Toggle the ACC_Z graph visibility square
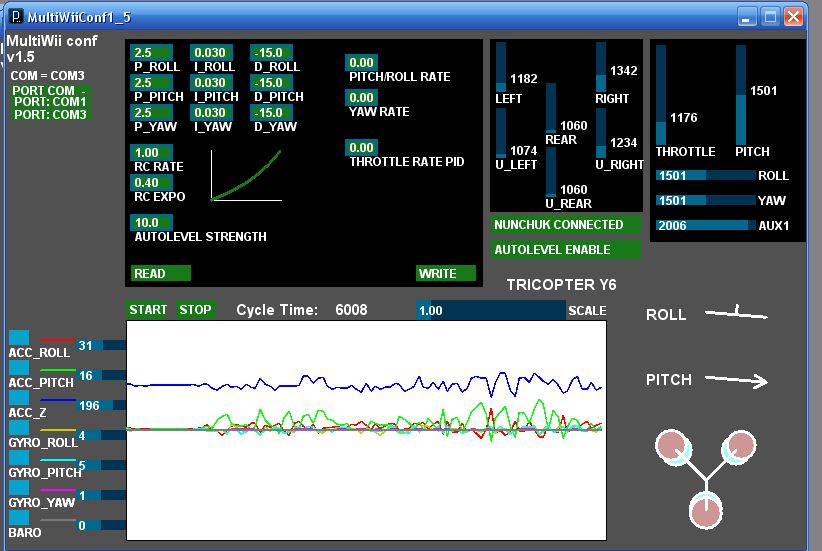The image size is (822, 551). click(18, 397)
